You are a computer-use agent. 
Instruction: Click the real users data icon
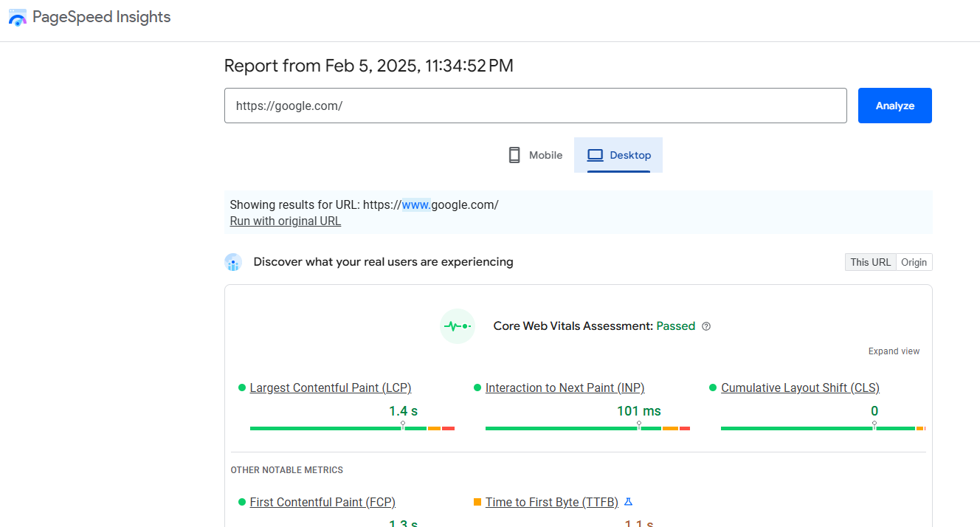[233, 262]
